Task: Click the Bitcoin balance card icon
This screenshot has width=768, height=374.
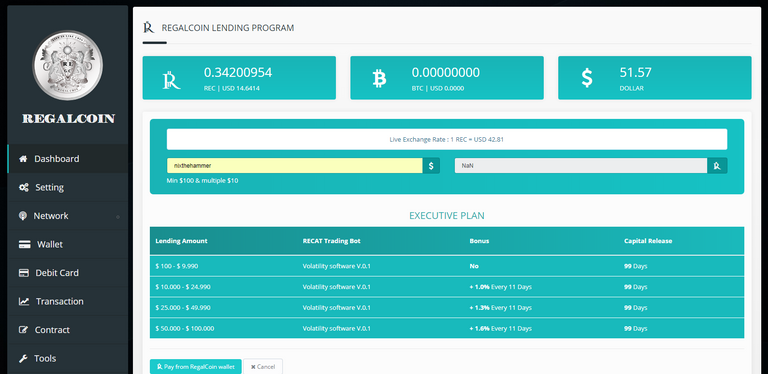Action: [379, 78]
